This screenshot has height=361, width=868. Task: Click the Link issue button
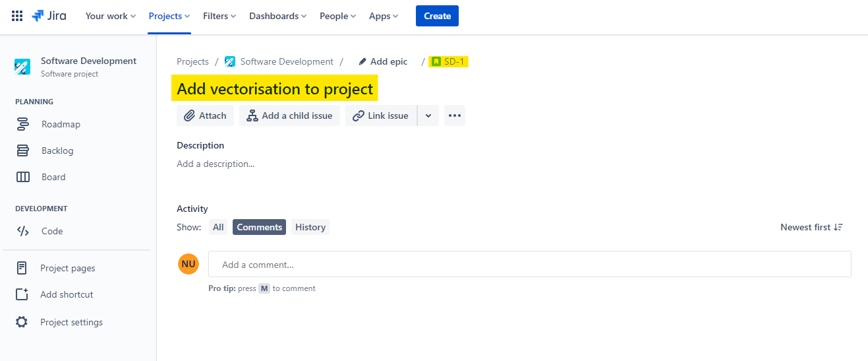click(381, 115)
